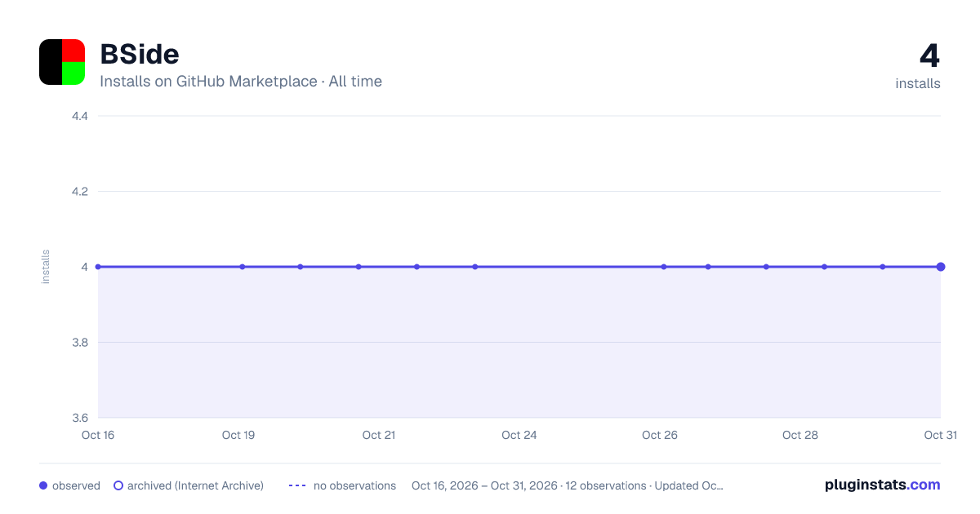Screen dimensions: 980x514
Task: Click the 'observed' legend text
Action: pos(76,485)
